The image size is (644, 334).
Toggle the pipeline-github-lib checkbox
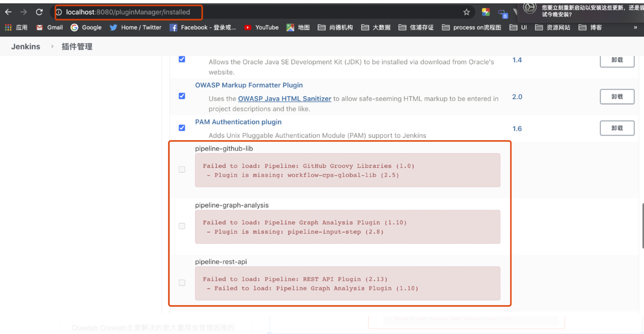pyautogui.click(x=182, y=170)
